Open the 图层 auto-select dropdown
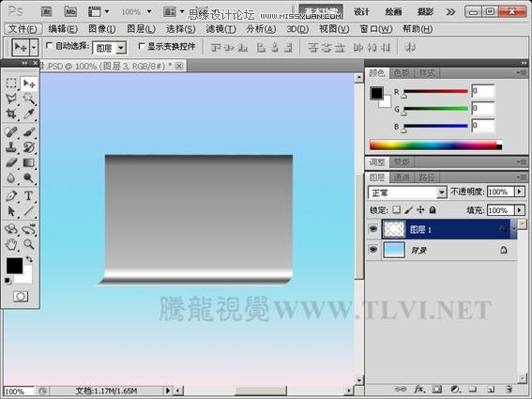Image resolution: width=532 pixels, height=399 pixels. tap(121, 48)
